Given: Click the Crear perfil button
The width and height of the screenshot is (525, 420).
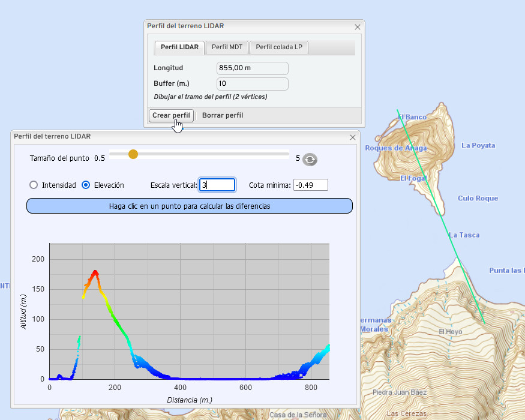Looking at the screenshot, I should click(x=171, y=115).
